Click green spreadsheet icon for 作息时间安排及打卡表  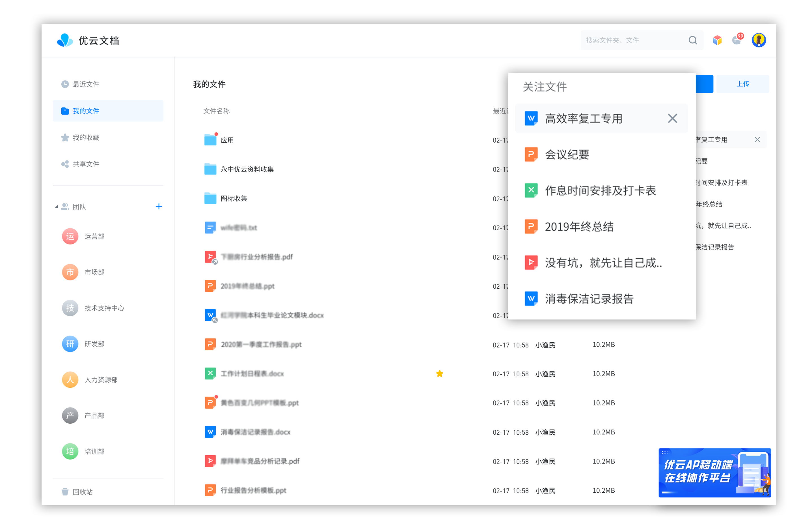tap(531, 190)
